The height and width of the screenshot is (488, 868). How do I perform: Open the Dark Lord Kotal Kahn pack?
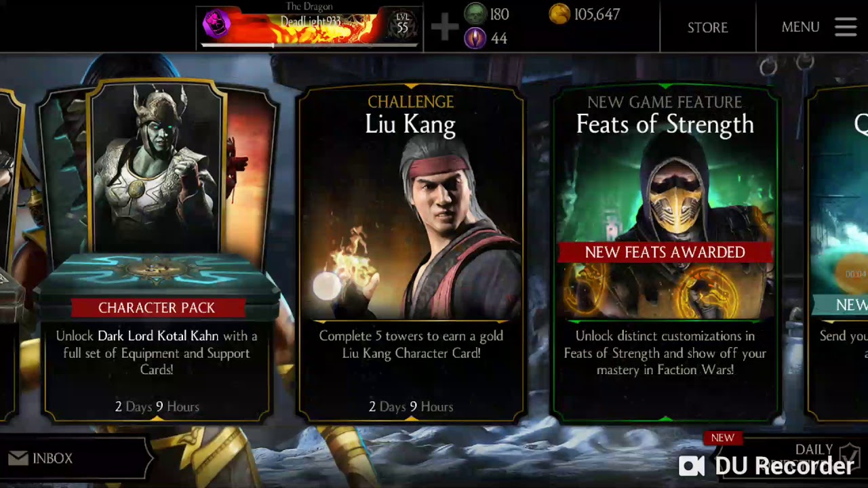157,251
